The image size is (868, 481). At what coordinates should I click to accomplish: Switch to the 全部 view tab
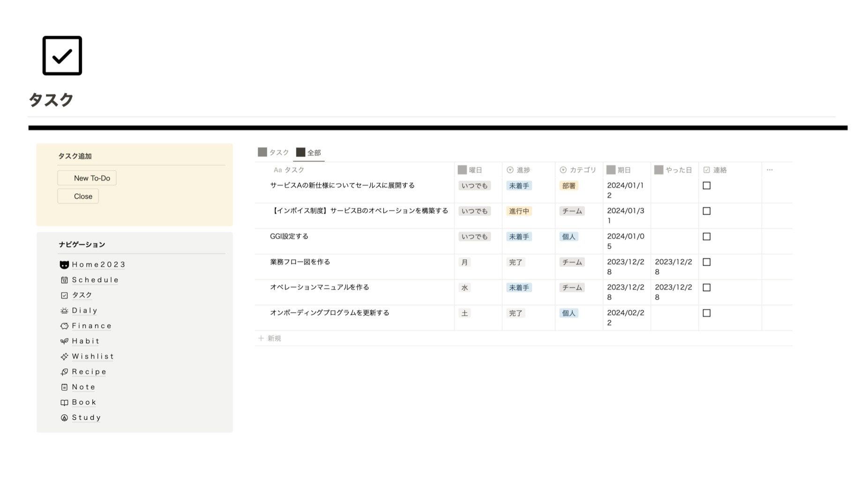pos(308,152)
